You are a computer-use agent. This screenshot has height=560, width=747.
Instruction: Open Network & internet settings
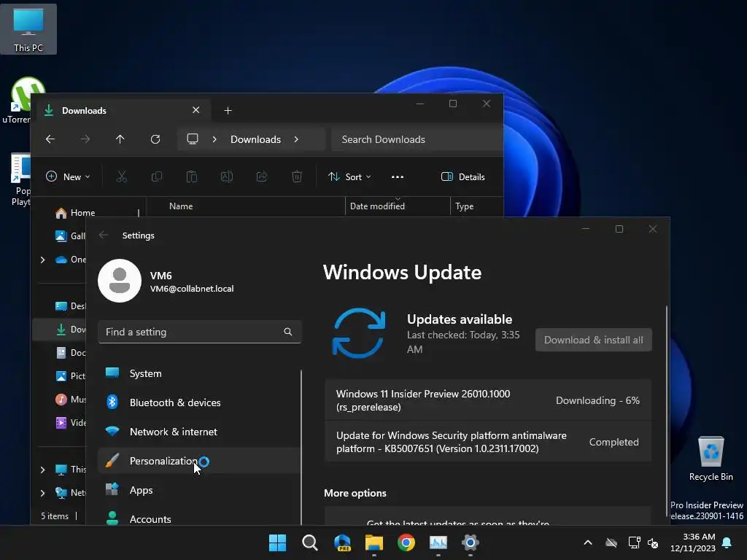(199, 432)
